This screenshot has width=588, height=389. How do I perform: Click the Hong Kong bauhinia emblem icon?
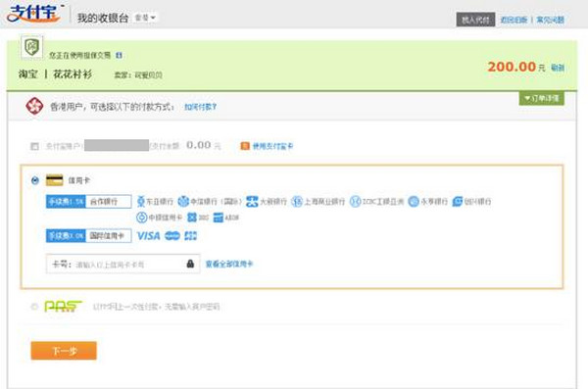34,106
